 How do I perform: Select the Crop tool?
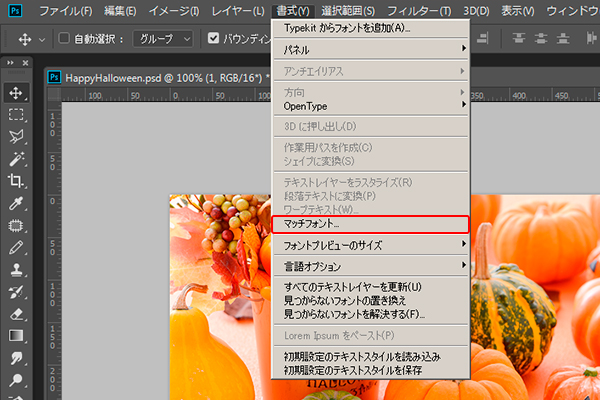tap(16, 180)
